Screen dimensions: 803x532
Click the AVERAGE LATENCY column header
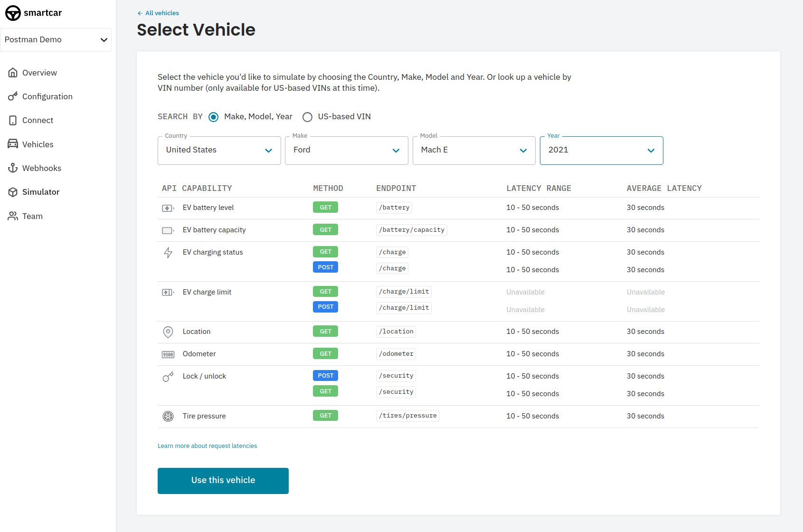coord(664,188)
